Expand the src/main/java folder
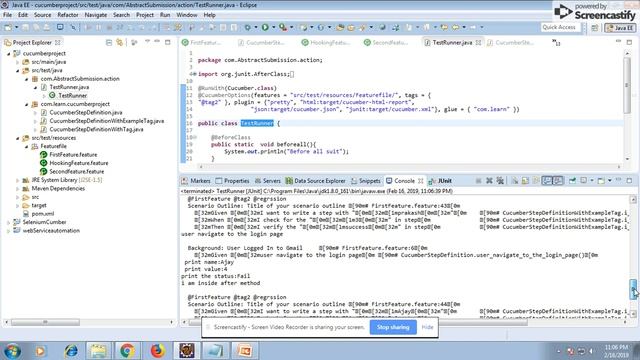The image size is (640, 360). pos(18,62)
